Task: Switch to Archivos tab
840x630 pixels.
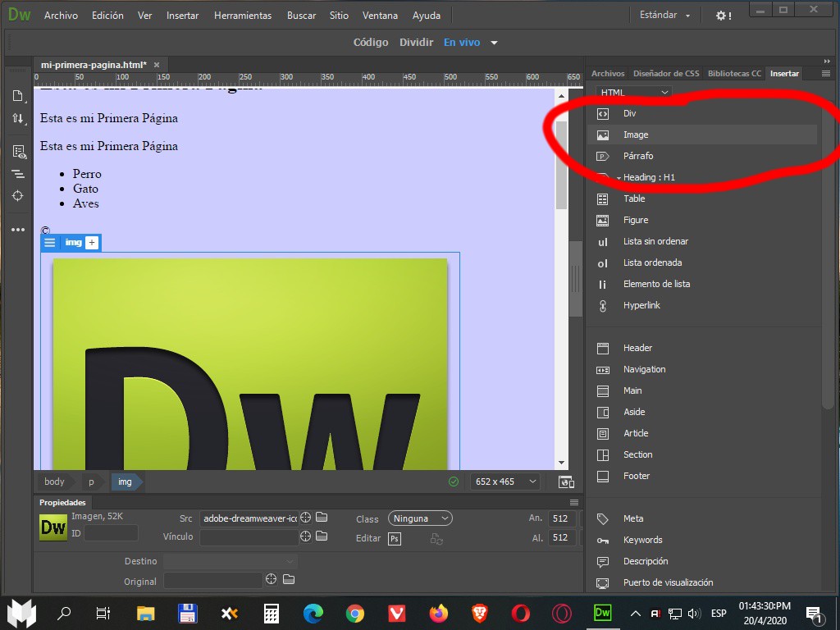Action: pyautogui.click(x=608, y=74)
